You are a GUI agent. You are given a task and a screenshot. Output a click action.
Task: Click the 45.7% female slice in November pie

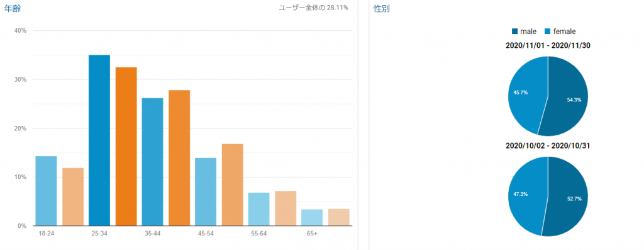pyautogui.click(x=526, y=93)
